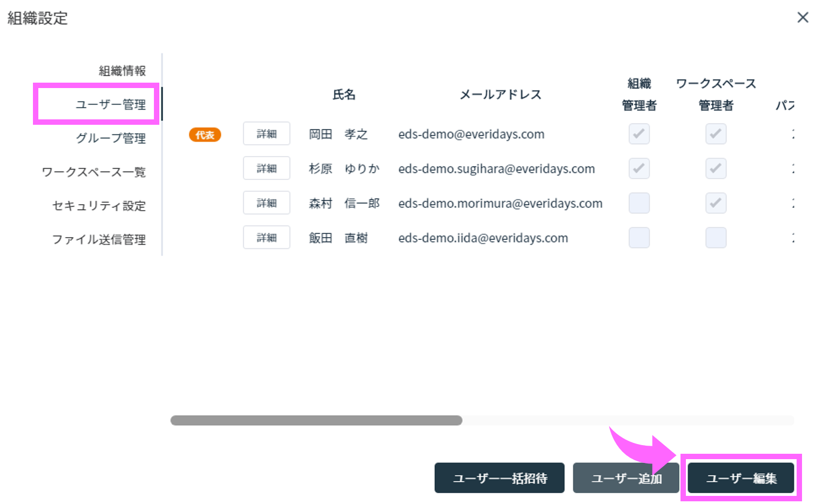This screenshot has height=504, width=822.
Task: Click the highlighted ユーザー編集 button
Action: point(740,478)
